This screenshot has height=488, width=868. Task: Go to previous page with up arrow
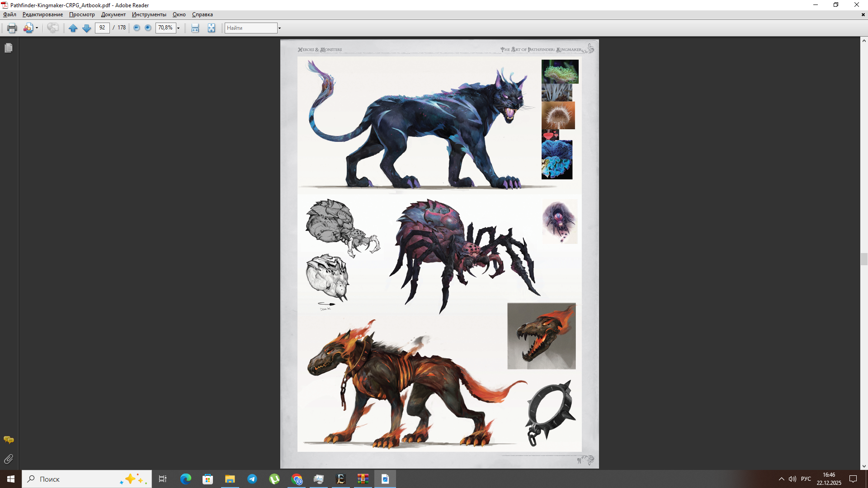pyautogui.click(x=73, y=28)
